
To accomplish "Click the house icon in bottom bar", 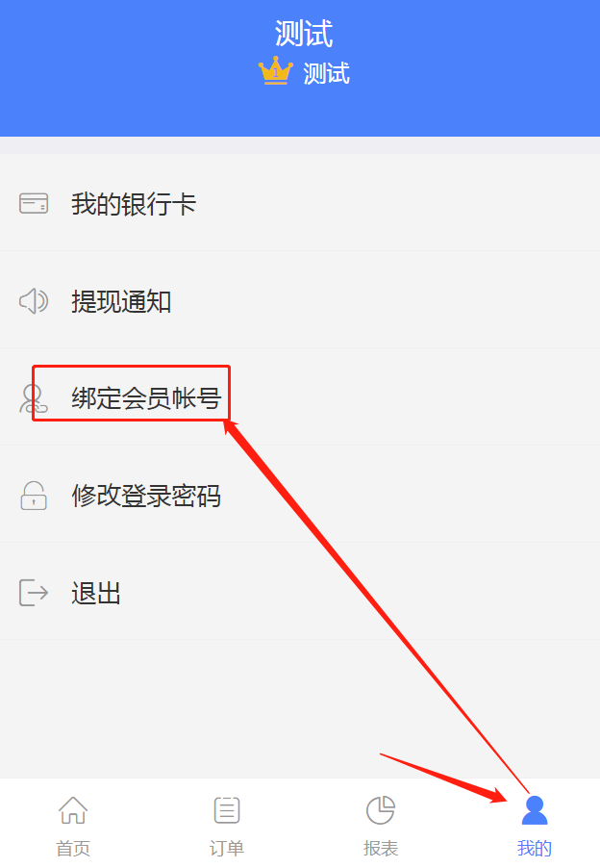I will tap(73, 810).
